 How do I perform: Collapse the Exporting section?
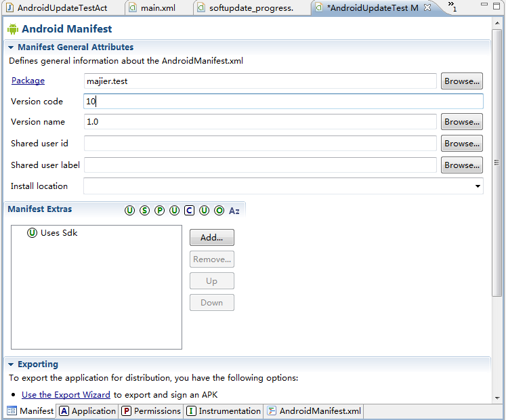click(x=11, y=364)
